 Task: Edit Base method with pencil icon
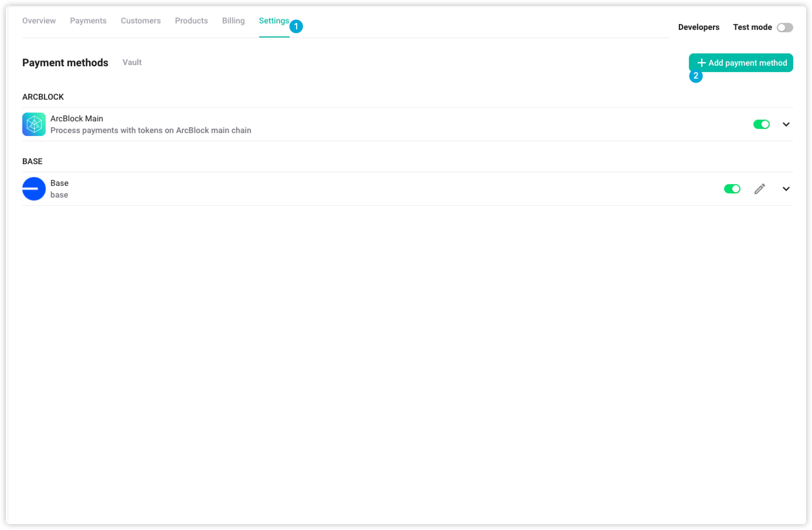(759, 189)
